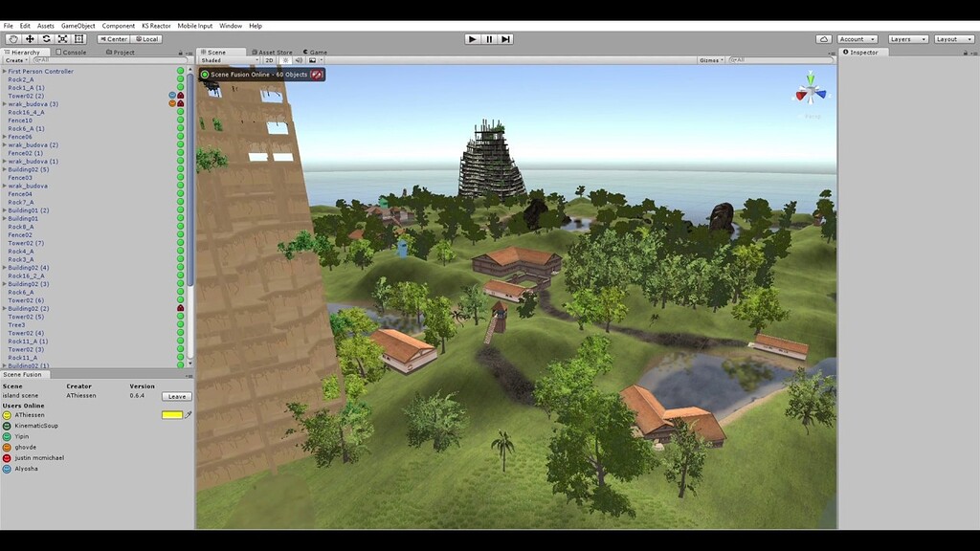Toggle Local handle orientation

tap(146, 38)
